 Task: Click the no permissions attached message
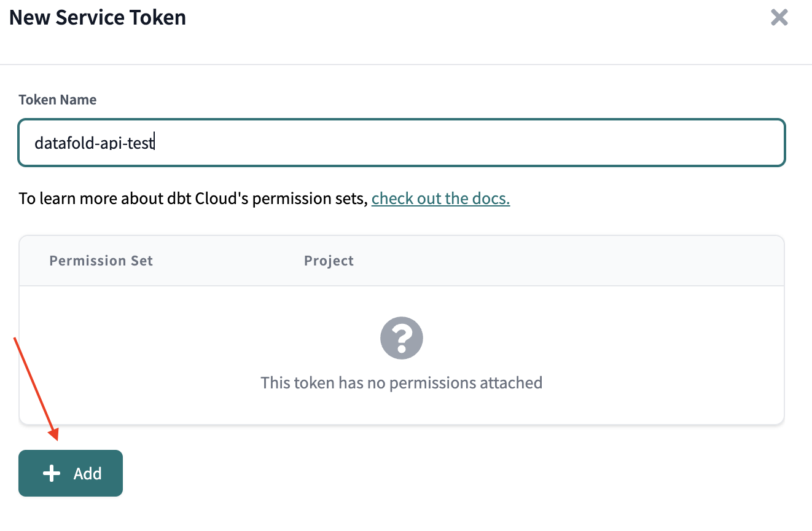tap(402, 383)
